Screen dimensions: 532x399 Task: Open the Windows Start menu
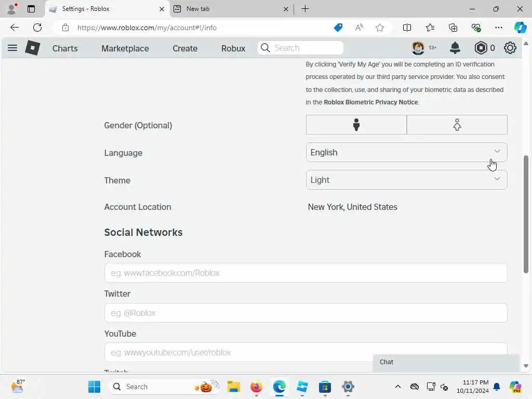pos(94,387)
